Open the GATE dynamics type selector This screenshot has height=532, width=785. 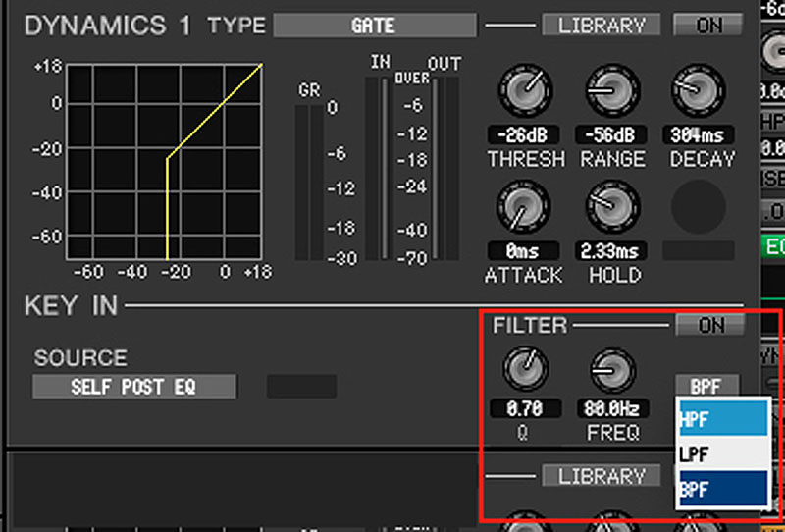[x=375, y=26]
